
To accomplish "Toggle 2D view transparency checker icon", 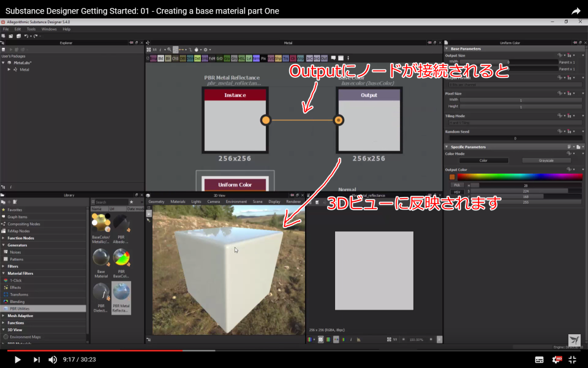I will [x=320, y=339].
